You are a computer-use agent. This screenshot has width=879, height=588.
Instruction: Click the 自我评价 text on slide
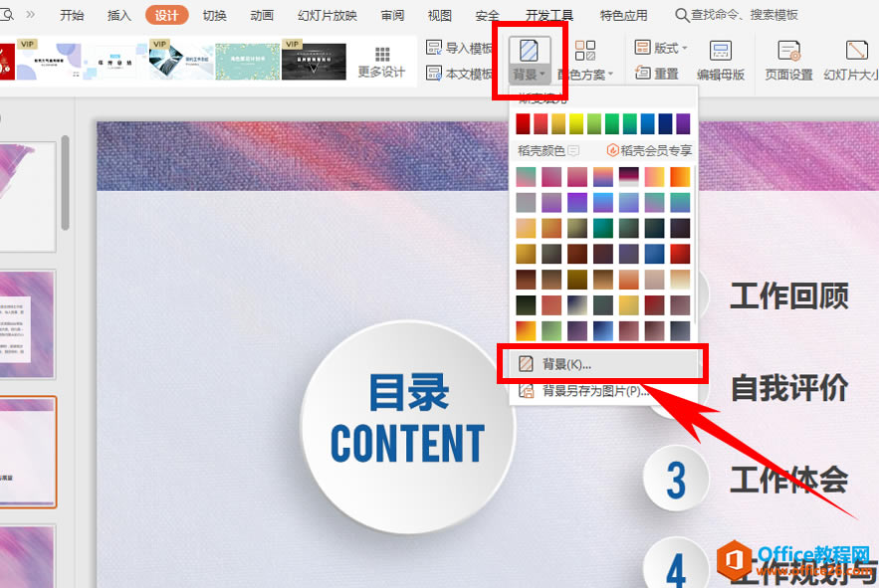789,388
